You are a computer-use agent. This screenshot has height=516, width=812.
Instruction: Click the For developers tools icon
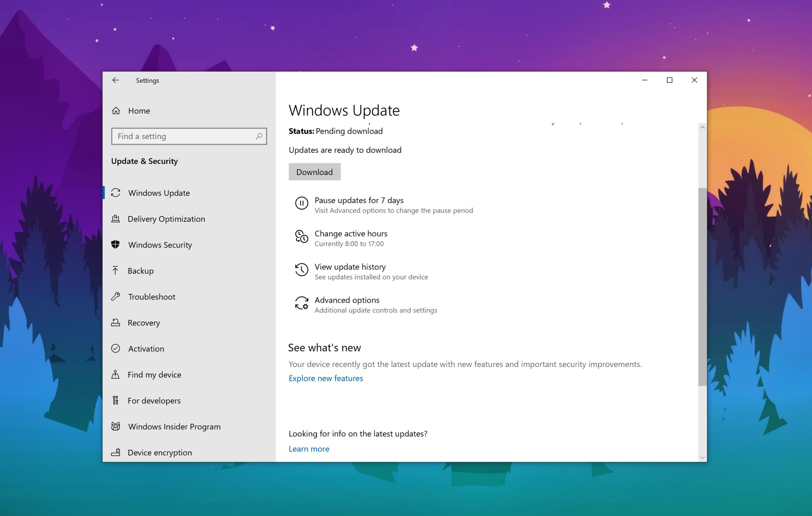(115, 400)
